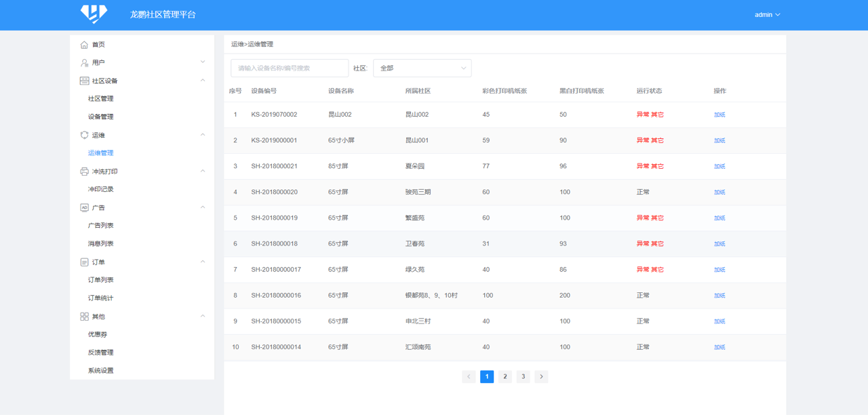Viewport: 868px width, 415px height.
Task: Click the 运行状态 column header
Action: coord(649,91)
